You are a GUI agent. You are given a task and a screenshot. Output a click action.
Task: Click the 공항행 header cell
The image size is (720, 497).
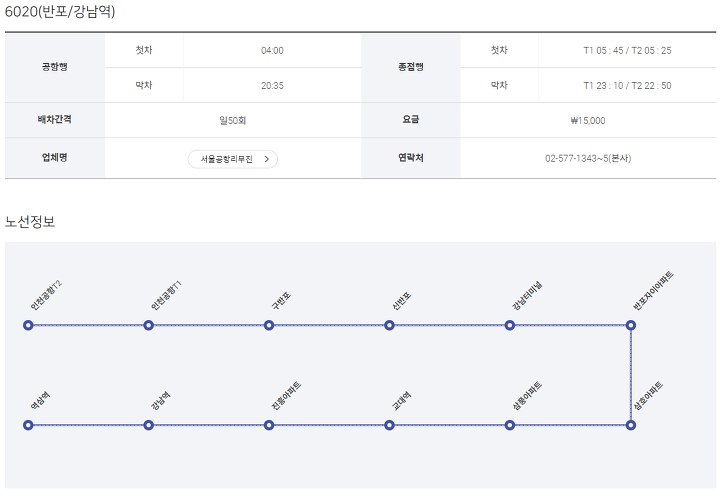[x=55, y=66]
